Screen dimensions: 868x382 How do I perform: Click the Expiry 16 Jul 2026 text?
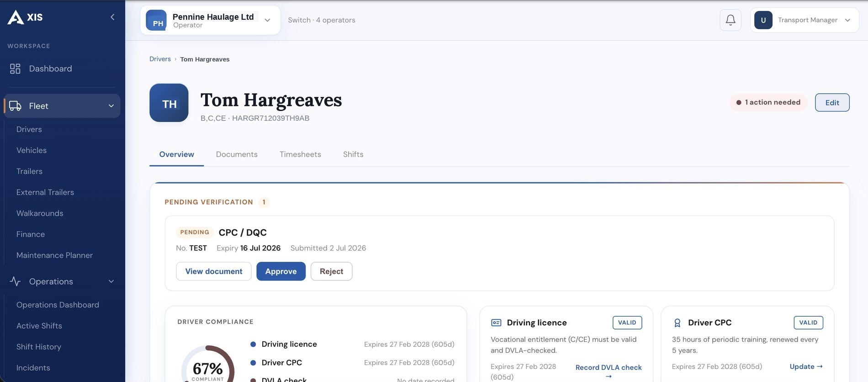[249, 248]
